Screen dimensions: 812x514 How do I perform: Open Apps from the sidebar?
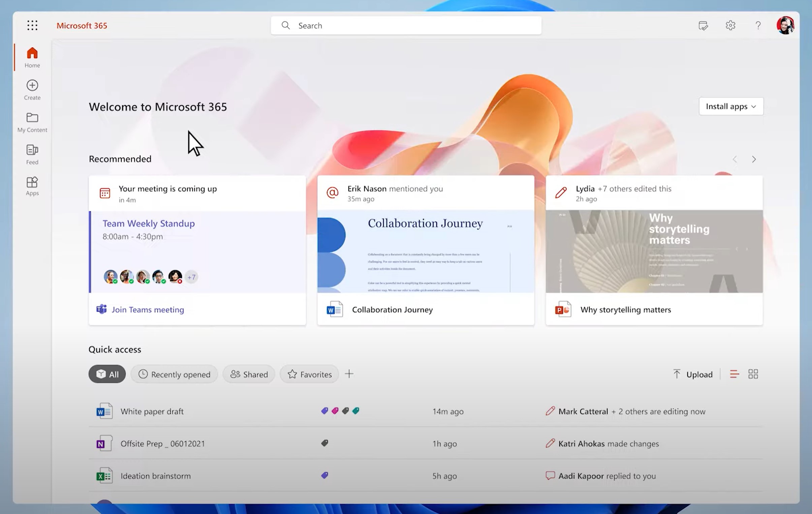coord(32,186)
